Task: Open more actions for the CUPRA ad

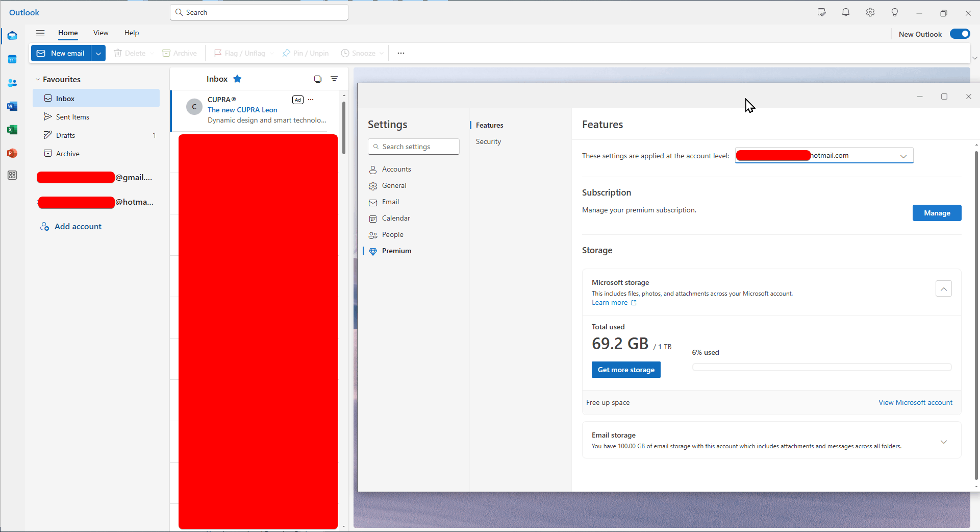Action: (311, 100)
